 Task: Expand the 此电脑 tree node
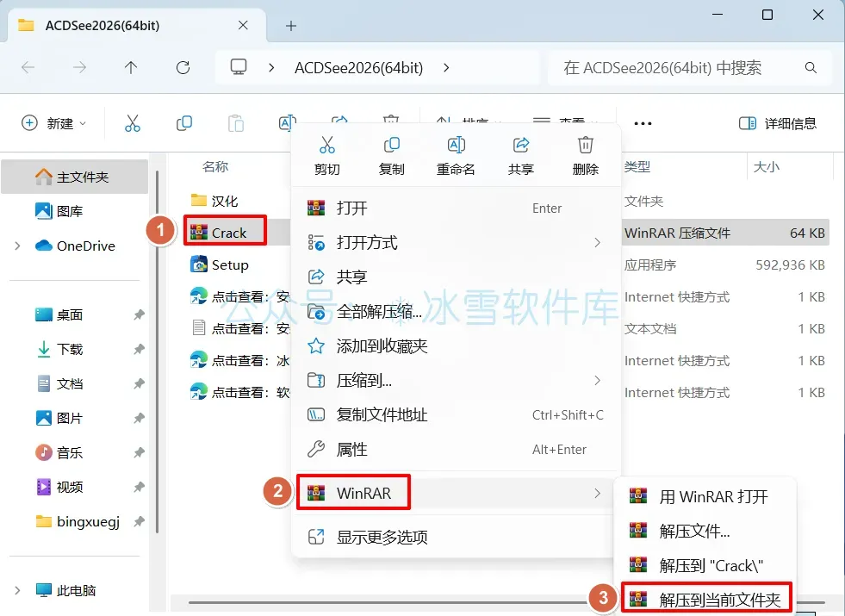click(17, 590)
